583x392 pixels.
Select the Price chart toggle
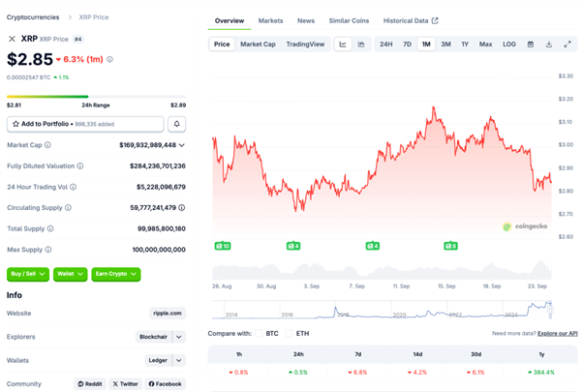coord(222,45)
